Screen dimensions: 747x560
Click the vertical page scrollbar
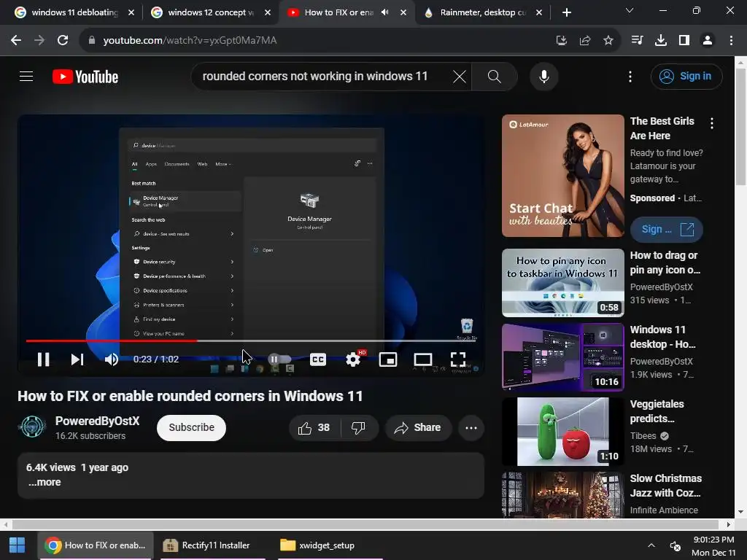tap(741, 127)
